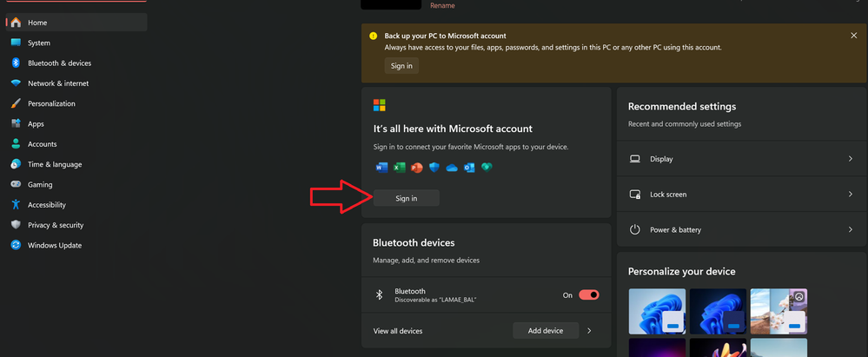Click the Lock screen icon
868x357 pixels.
click(x=635, y=195)
